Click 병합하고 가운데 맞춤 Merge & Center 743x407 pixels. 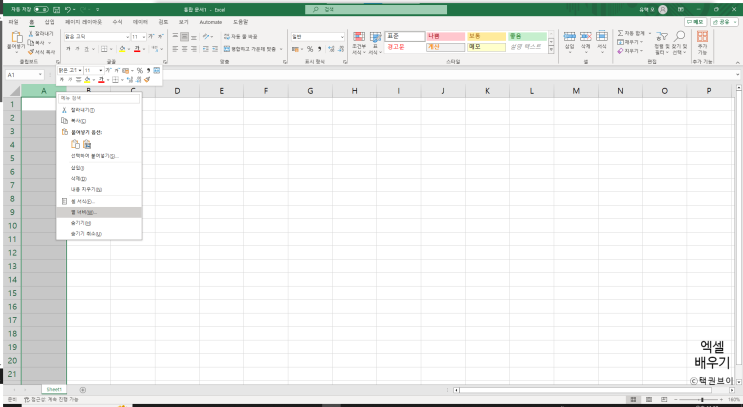pos(251,49)
